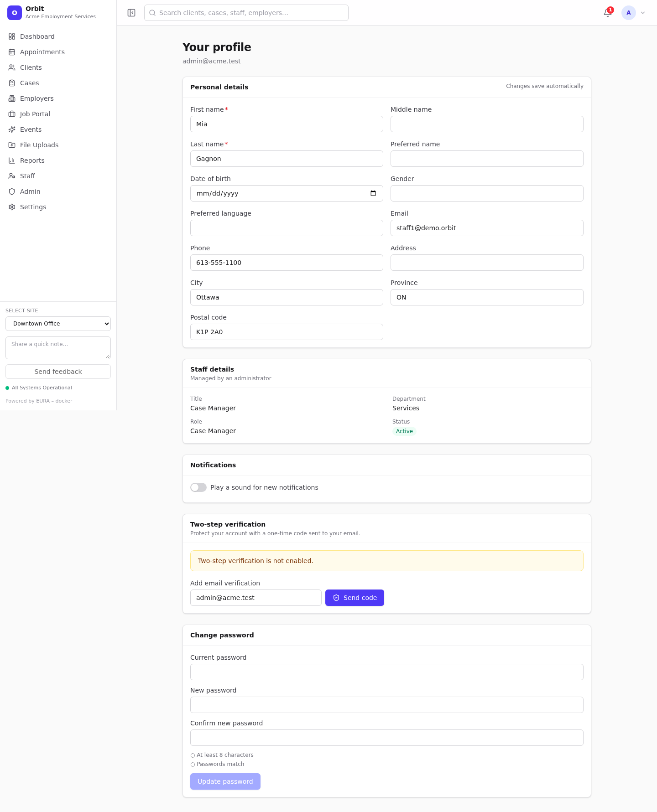Navigate to Clients page
This screenshot has height=812, width=657.
58,67
